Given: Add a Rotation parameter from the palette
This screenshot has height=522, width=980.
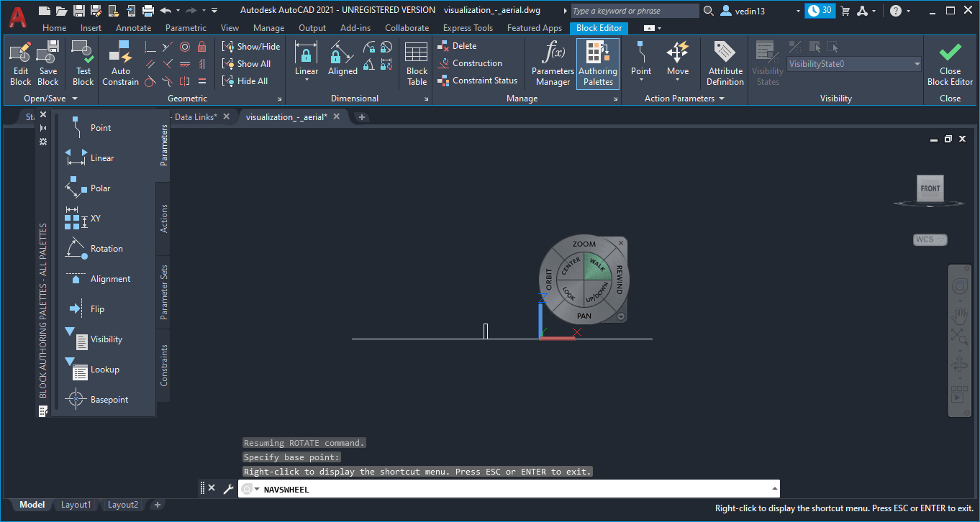Looking at the screenshot, I should pos(94,249).
